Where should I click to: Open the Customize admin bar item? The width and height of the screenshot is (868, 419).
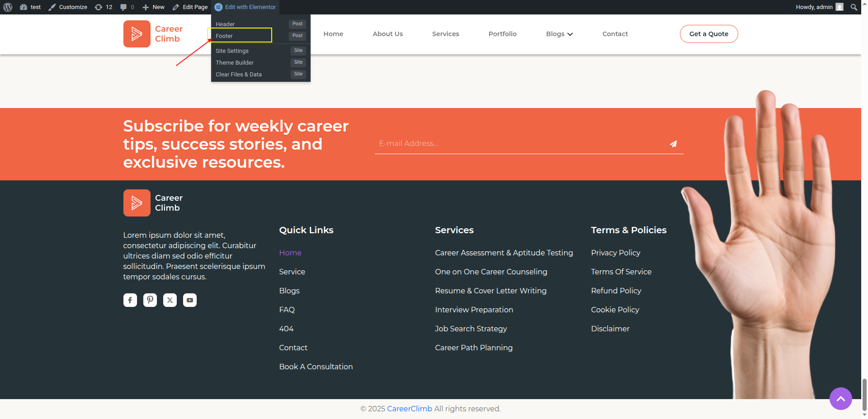tap(68, 7)
